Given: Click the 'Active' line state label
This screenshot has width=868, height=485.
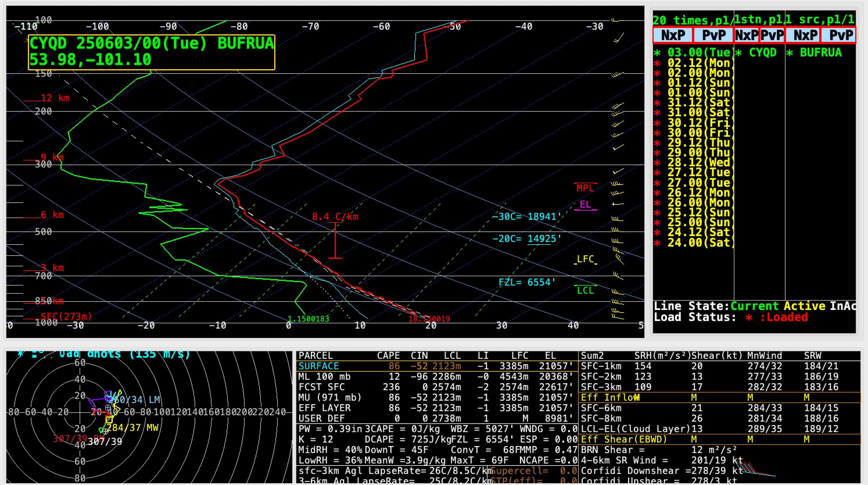Looking at the screenshot, I should coord(804,306).
